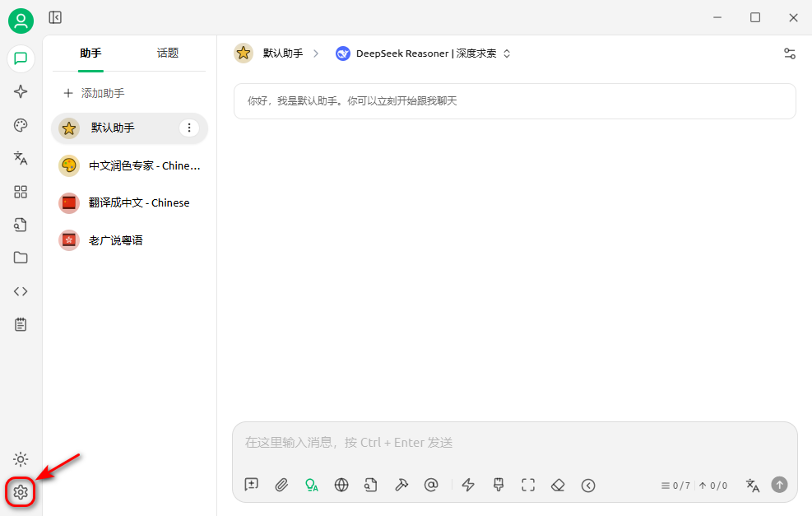Viewport: 812px width, 516px height.
Task: Select the 中文润色专家 assistant
Action: tap(129, 165)
